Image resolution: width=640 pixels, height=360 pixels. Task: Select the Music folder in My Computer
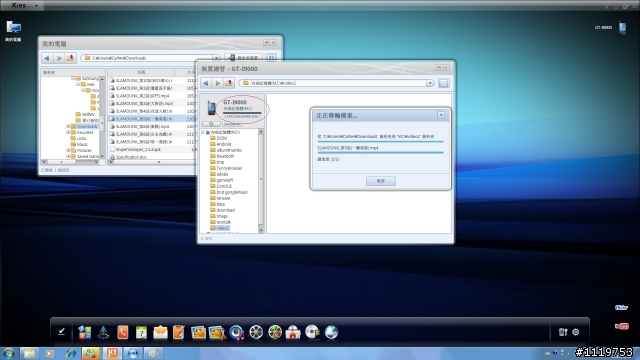click(x=80, y=144)
